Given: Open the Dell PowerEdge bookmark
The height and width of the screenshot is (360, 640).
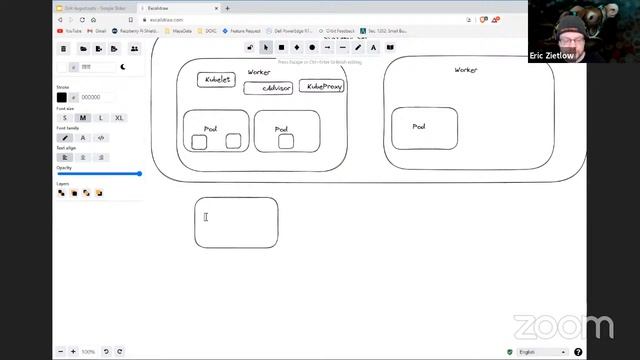Looking at the screenshot, I should tap(289, 31).
